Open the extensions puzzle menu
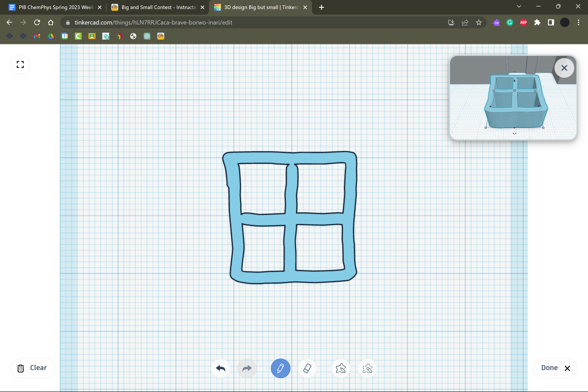The width and height of the screenshot is (588, 392). [537, 23]
